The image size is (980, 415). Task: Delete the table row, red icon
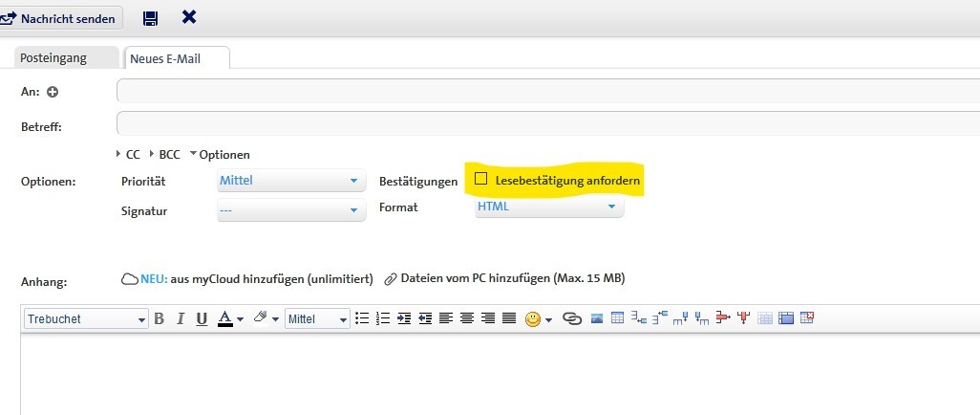(x=723, y=318)
